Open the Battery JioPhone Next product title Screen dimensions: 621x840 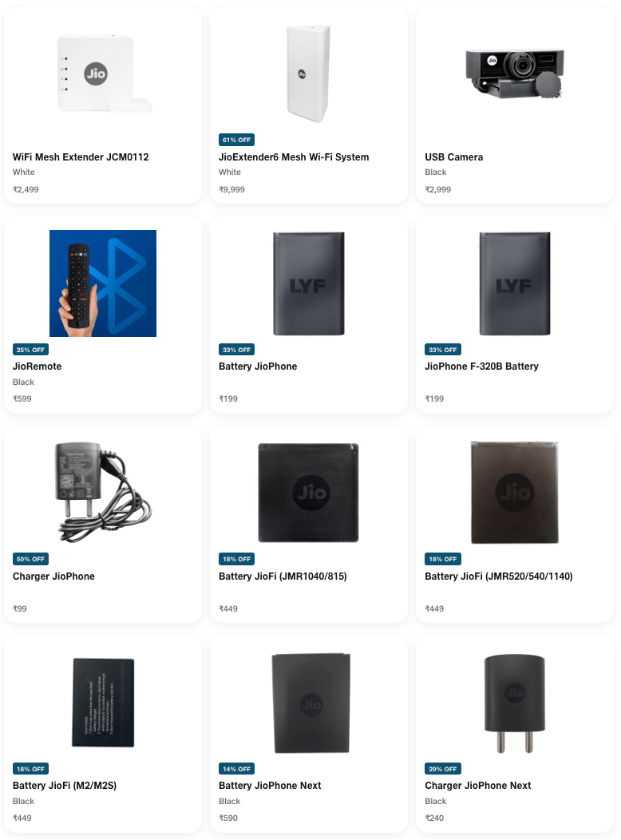click(270, 786)
